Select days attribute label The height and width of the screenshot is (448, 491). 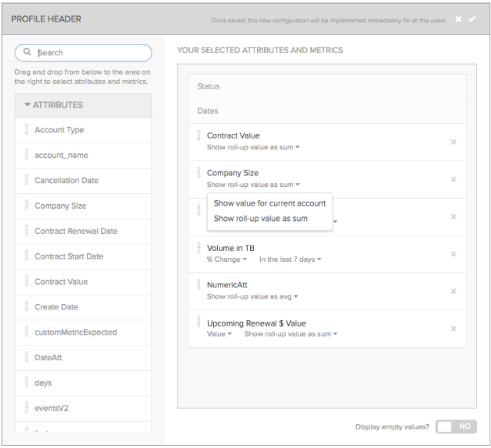click(x=43, y=383)
